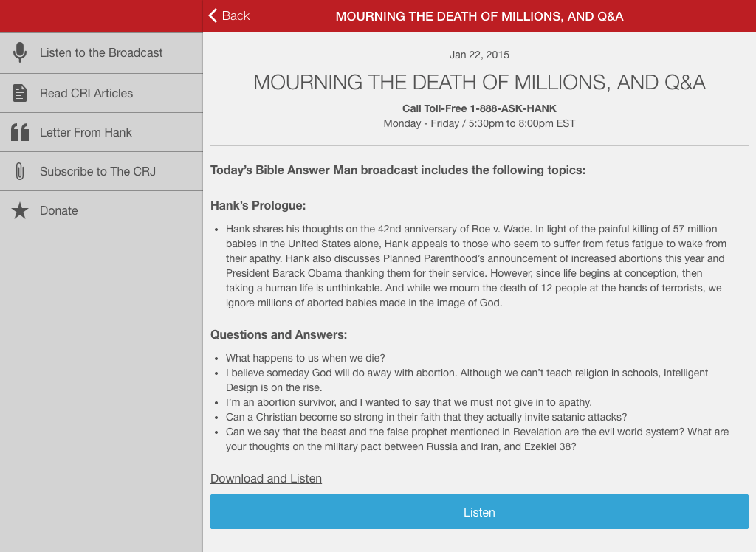Click the red header bar title

[479, 16]
